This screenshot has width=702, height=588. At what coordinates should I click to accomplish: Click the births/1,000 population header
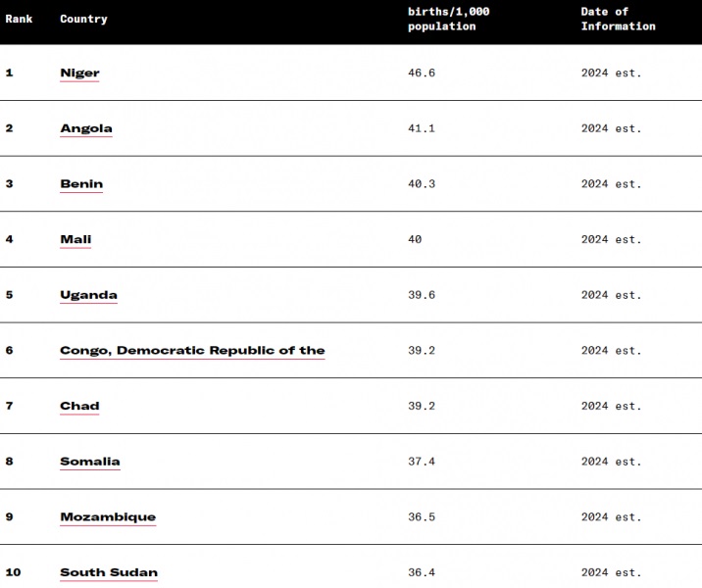point(448,19)
